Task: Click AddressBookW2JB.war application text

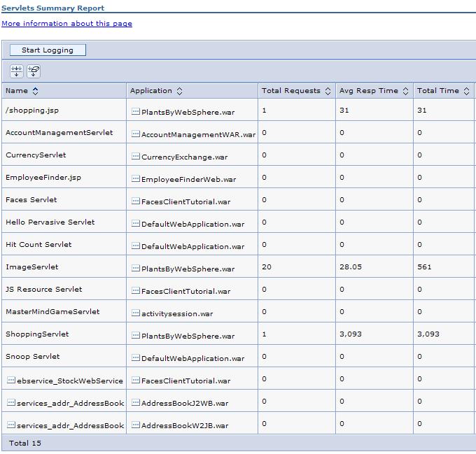Action: pyautogui.click(x=185, y=426)
